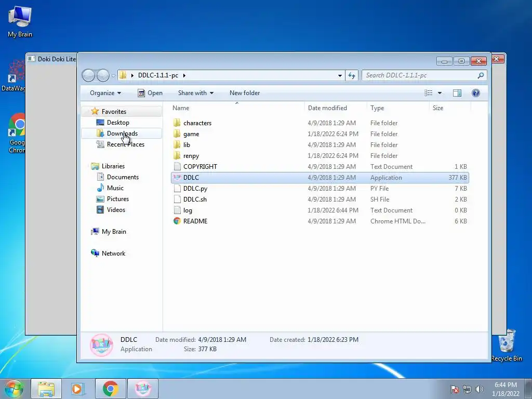532x399 pixels.
Task: Click the Action Center flag tray icon
Action: click(x=454, y=389)
